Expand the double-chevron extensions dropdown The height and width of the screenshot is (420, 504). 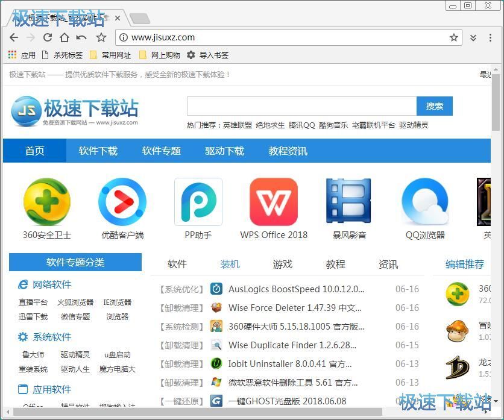click(473, 37)
